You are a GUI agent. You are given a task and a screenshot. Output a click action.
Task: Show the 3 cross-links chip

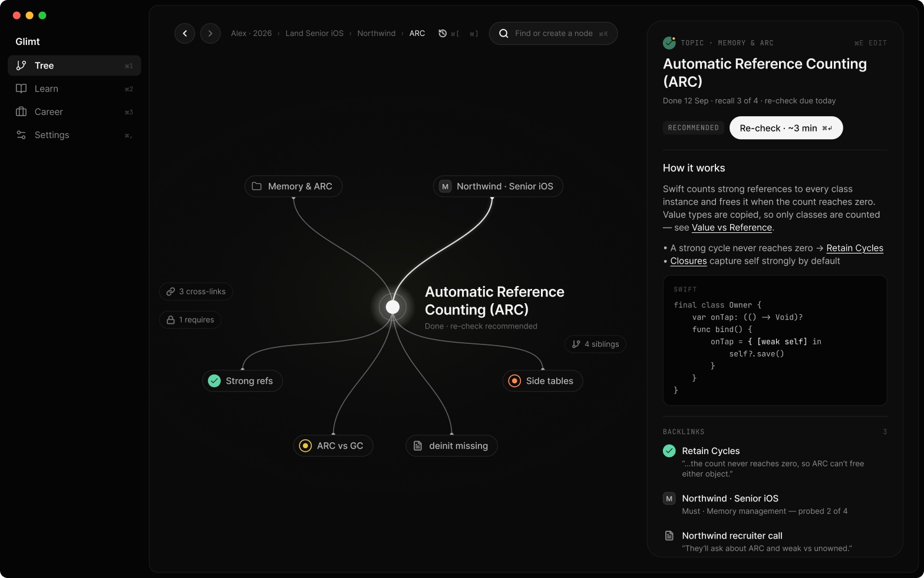(x=196, y=291)
